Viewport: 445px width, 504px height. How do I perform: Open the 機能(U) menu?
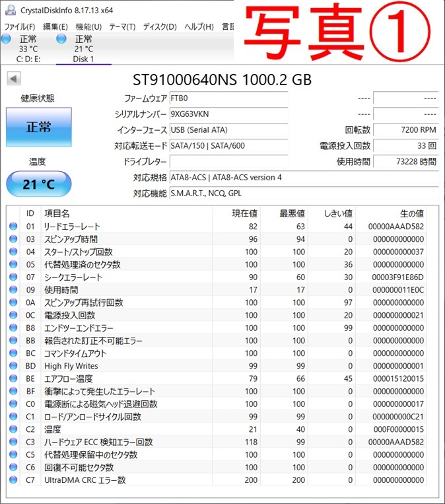(x=88, y=26)
